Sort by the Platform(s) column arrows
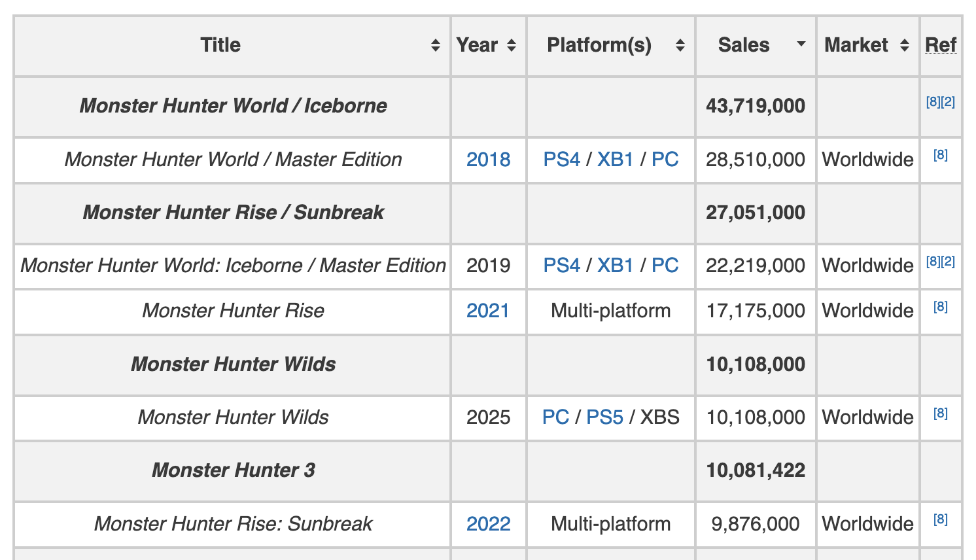976x560 pixels. (x=680, y=45)
